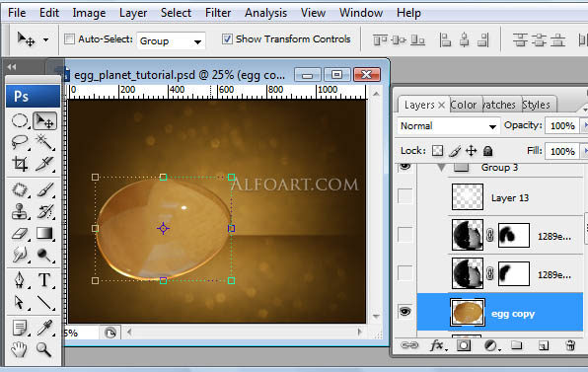
Task: Select the Path Selection tool
Action: click(x=20, y=302)
